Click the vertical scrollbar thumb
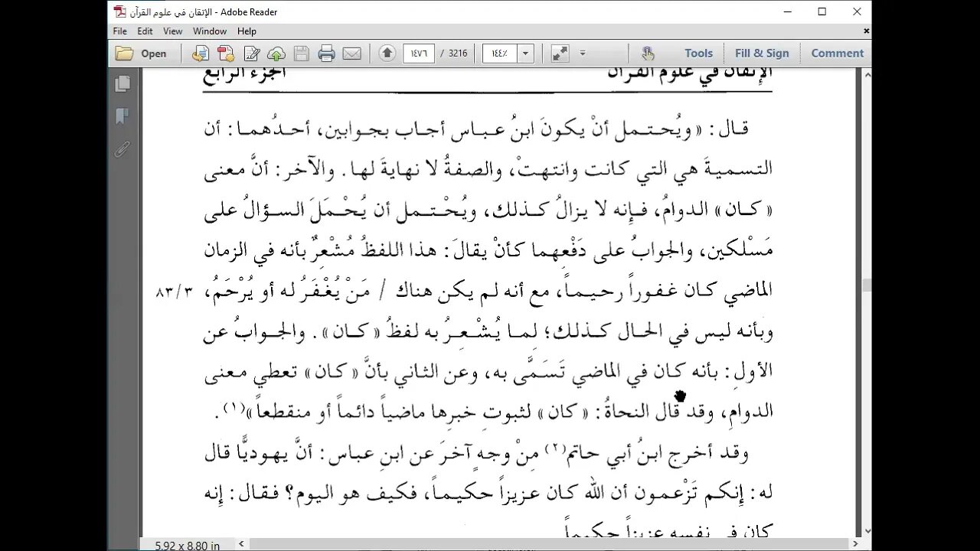The image size is (980, 551). (866, 285)
